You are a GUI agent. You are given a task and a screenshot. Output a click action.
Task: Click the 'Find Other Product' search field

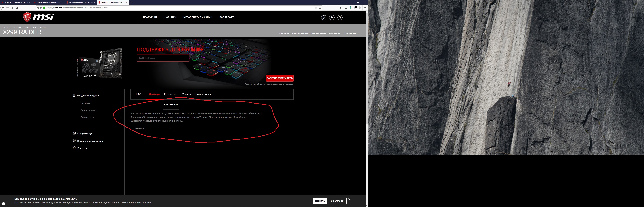[x=163, y=58]
